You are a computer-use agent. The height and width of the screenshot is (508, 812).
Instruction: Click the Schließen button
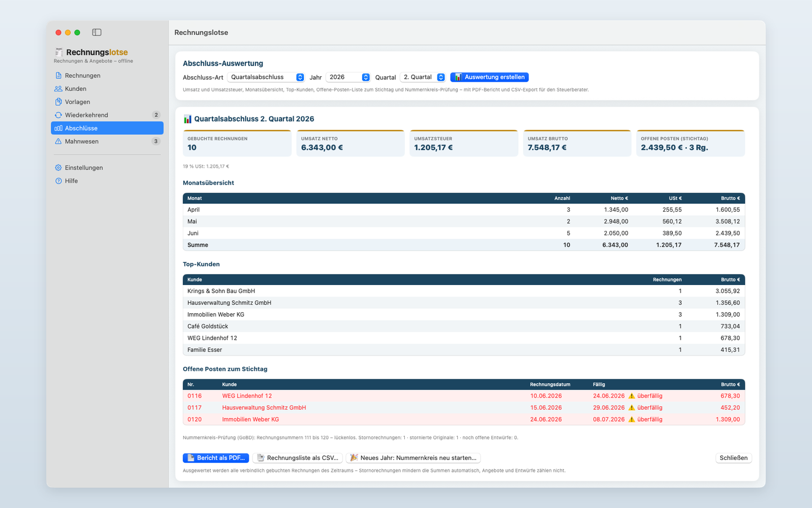pos(734,458)
